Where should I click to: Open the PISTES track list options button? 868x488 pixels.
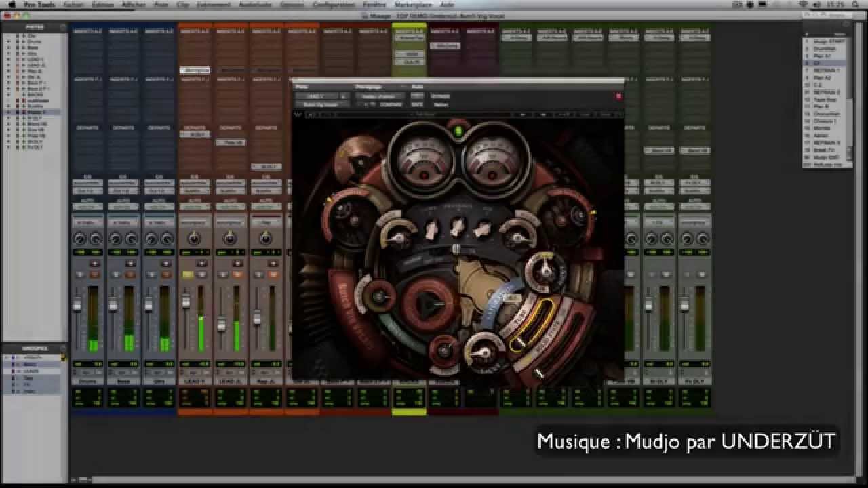coord(63,27)
